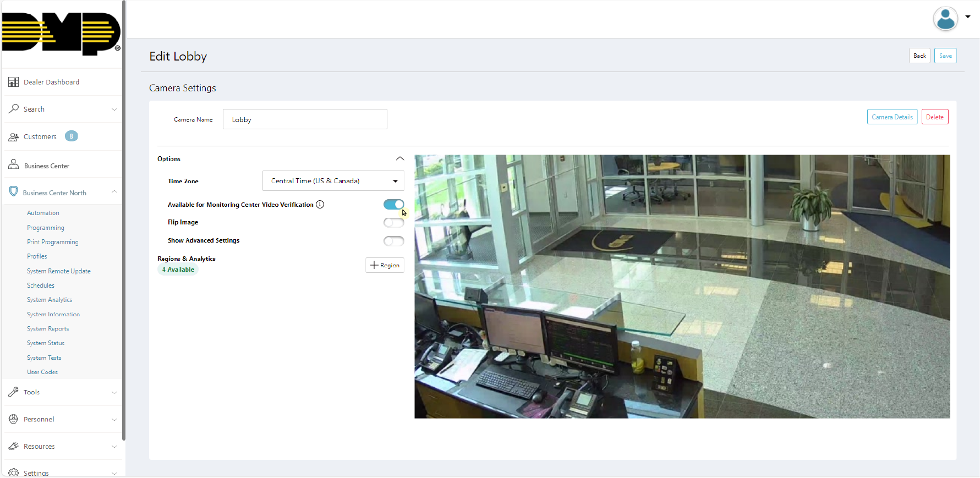This screenshot has width=980, height=478.
Task: Disable Monitoring Center Video Verification toggle
Action: [x=393, y=205]
